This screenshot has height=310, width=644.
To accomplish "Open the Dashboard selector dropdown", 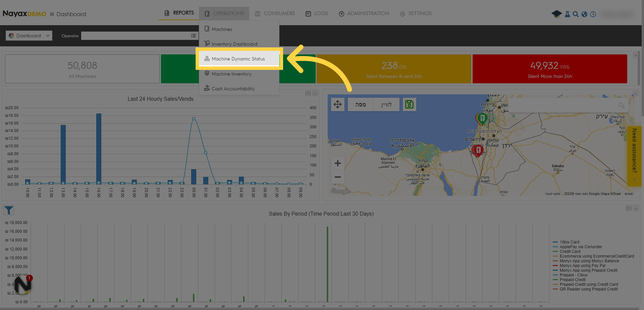I will (x=29, y=36).
